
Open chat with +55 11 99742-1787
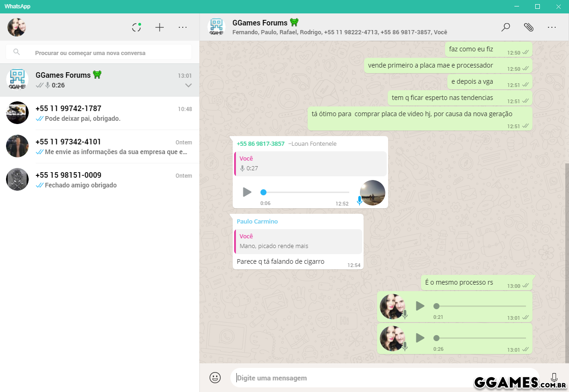tap(99, 113)
